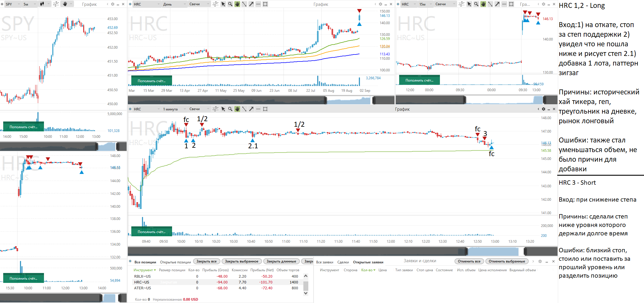Image resolution: width=644 pixels, height=303 pixels.
Task: Select magnifier zoom tool in daily HRC chart
Action: 230,4
